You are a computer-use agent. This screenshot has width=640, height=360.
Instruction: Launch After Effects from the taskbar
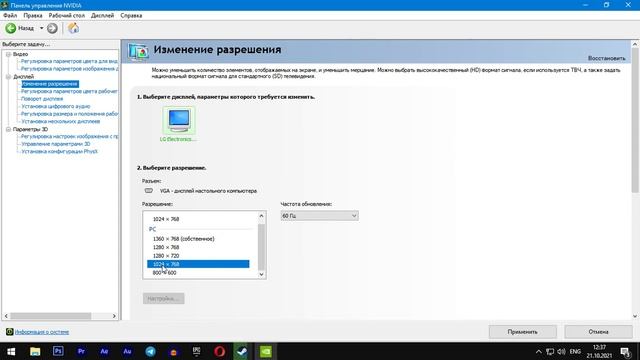pyautogui.click(x=104, y=351)
